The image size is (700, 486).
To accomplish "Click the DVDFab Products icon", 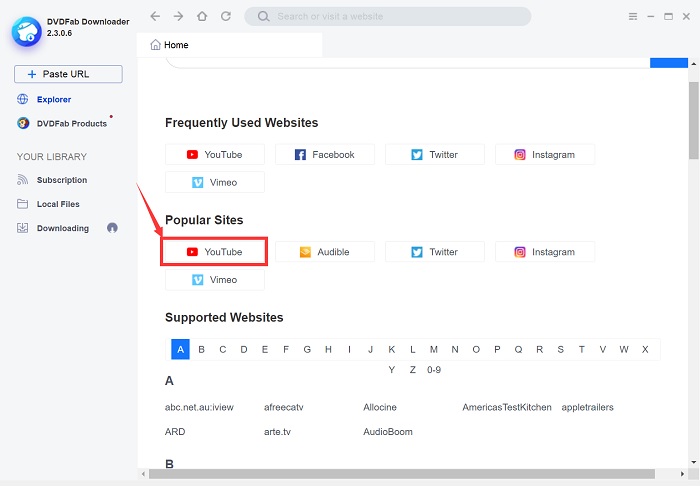I will pos(23,123).
